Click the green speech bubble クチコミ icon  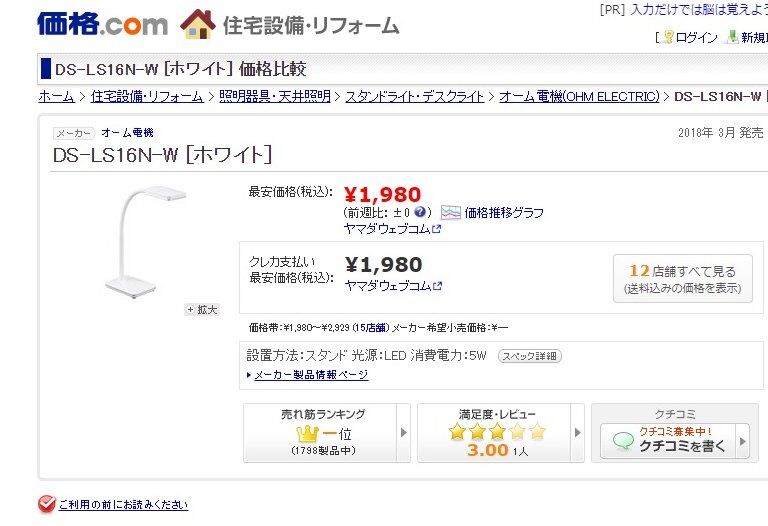tap(623, 443)
